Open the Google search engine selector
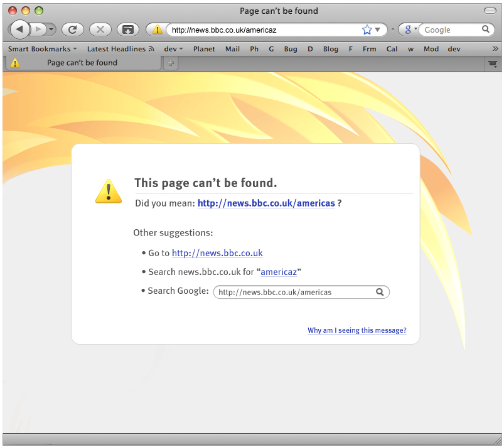The image size is (504, 447). (x=410, y=30)
